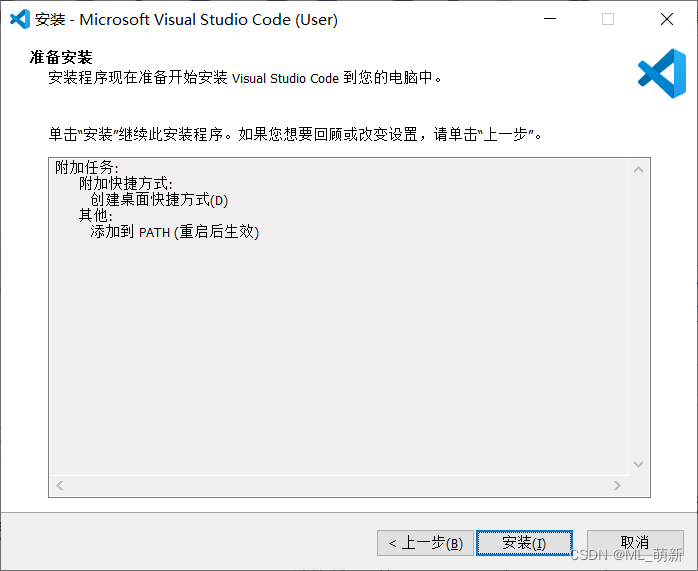The height and width of the screenshot is (571, 698).
Task: Go back with the 上一步(B) button
Action: [425, 543]
